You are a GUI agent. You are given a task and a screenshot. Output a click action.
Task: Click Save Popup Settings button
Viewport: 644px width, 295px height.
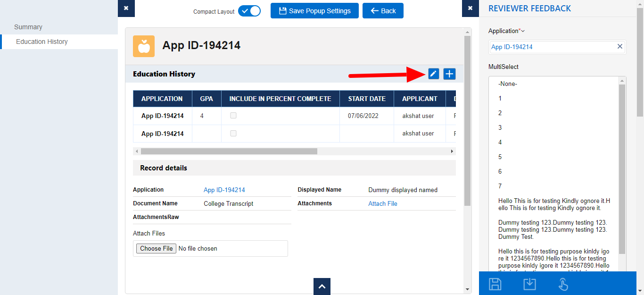(314, 11)
